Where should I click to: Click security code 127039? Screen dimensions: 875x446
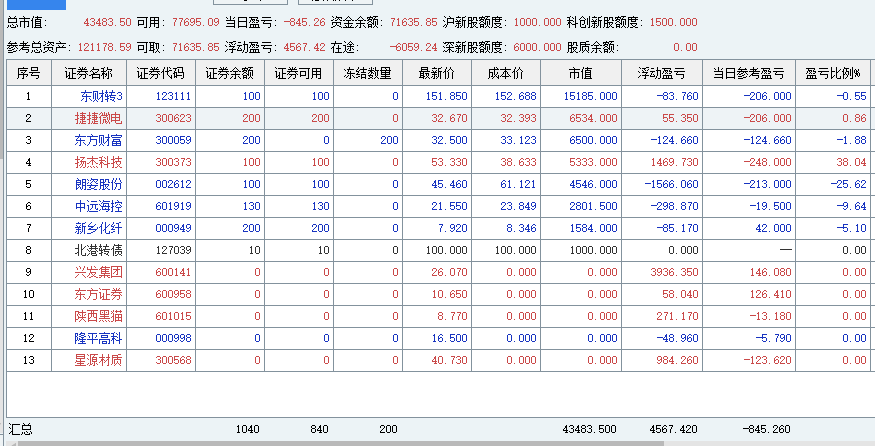tap(173, 250)
